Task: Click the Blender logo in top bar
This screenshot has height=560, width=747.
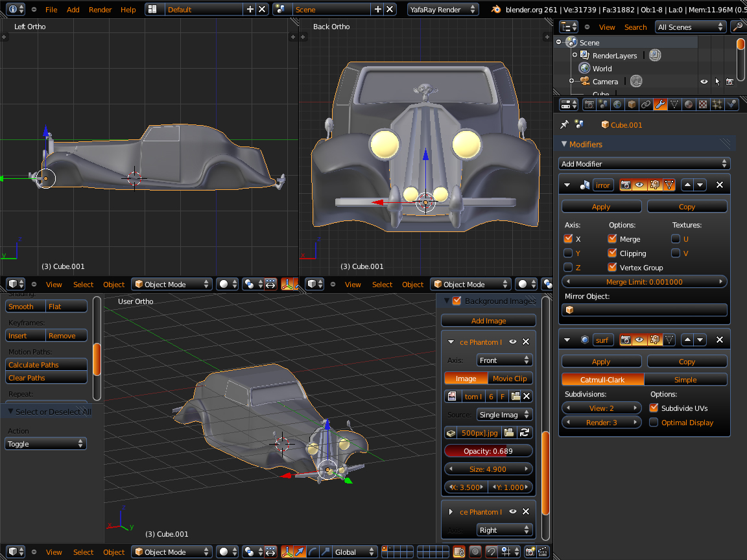Action: (x=496, y=10)
